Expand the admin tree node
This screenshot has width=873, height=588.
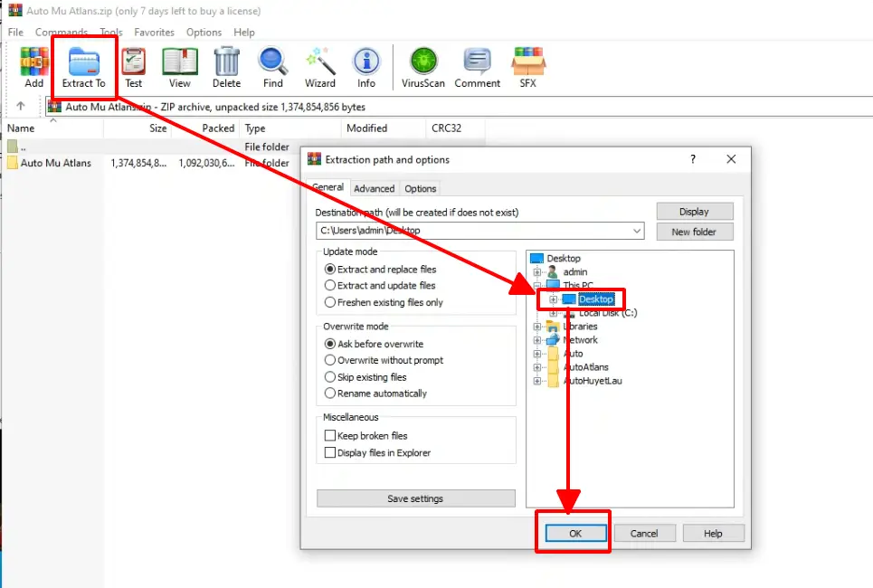[x=537, y=272]
